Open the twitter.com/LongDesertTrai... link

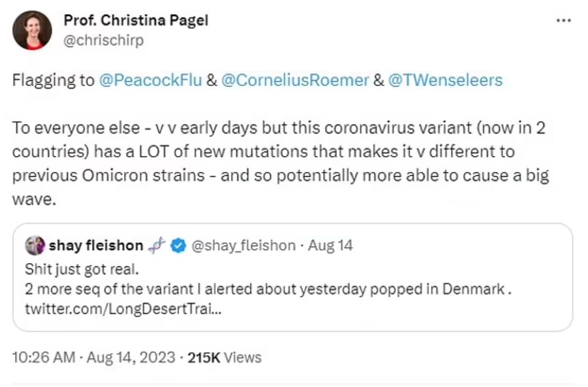click(x=123, y=309)
